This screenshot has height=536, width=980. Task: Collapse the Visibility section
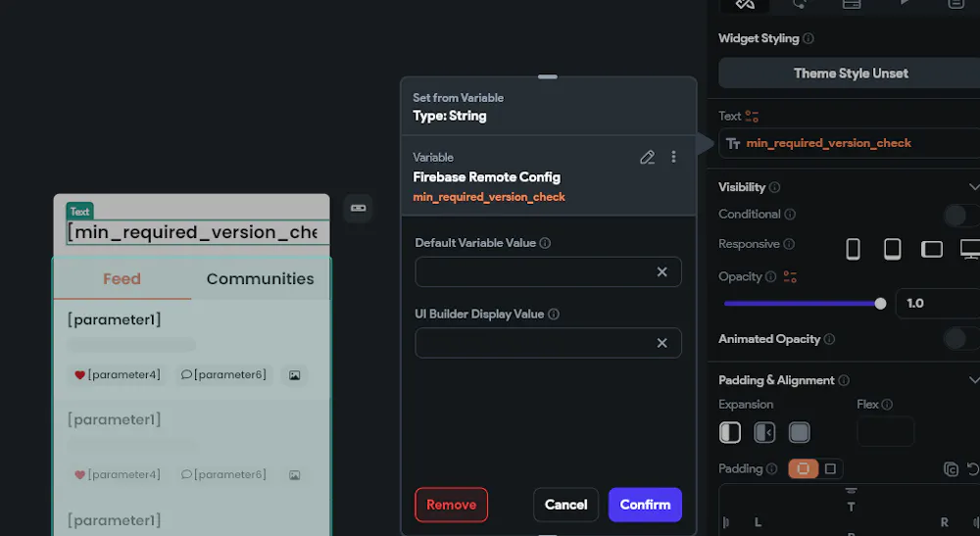tap(973, 187)
